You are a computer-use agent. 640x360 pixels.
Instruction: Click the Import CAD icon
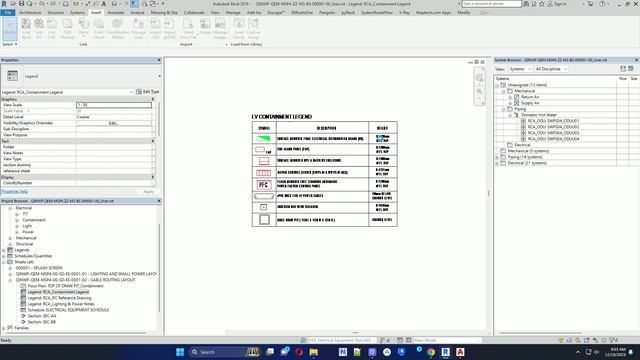point(155,29)
